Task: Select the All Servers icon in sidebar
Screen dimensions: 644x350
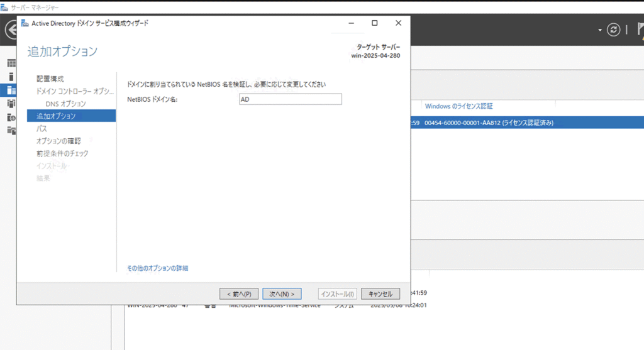Action: (x=11, y=90)
